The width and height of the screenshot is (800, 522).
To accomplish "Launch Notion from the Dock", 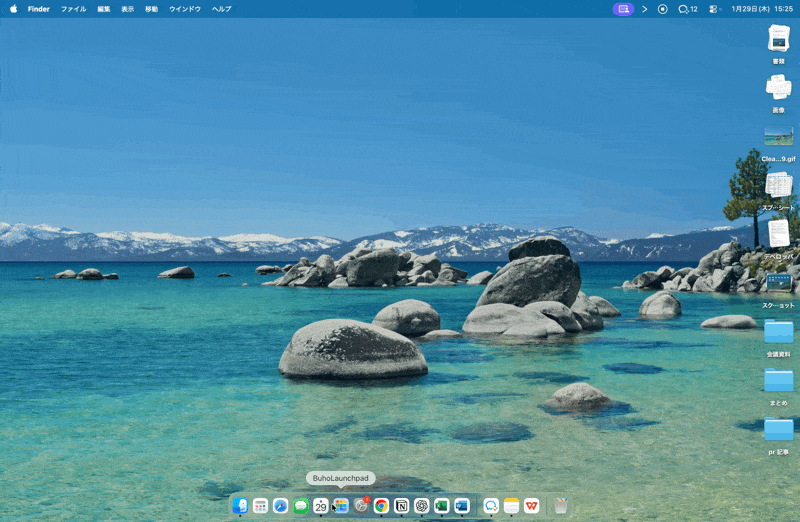I will coord(401,506).
